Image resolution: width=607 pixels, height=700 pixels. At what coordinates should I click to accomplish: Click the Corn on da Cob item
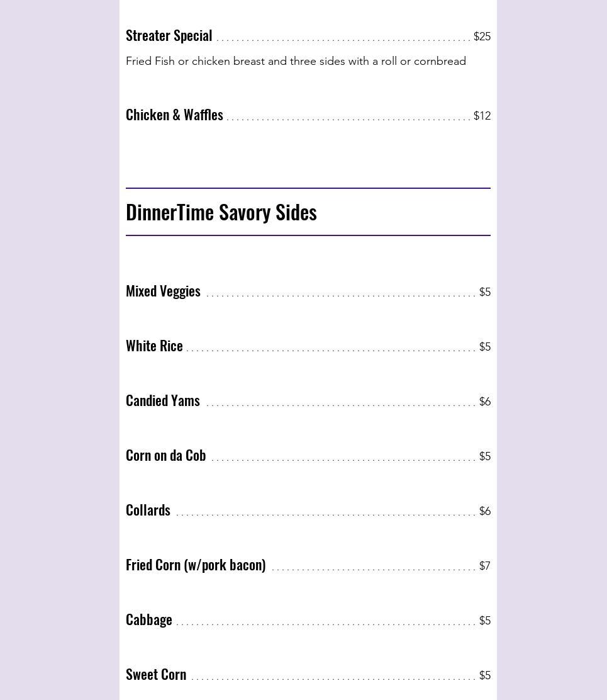(x=165, y=456)
